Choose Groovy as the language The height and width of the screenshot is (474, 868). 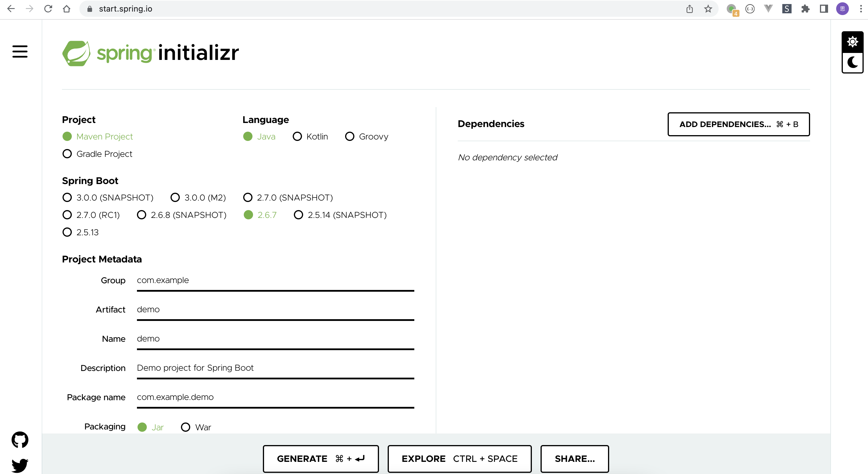(367, 136)
